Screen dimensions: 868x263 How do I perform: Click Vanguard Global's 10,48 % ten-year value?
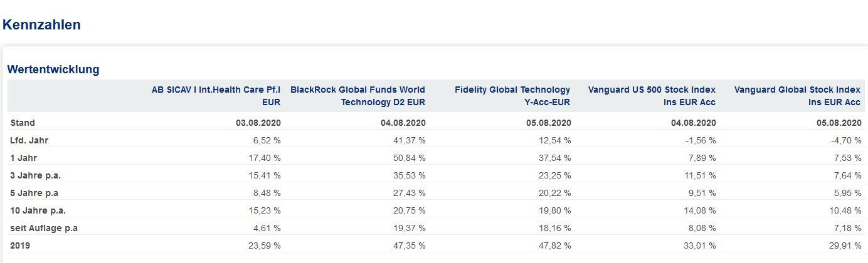point(845,210)
